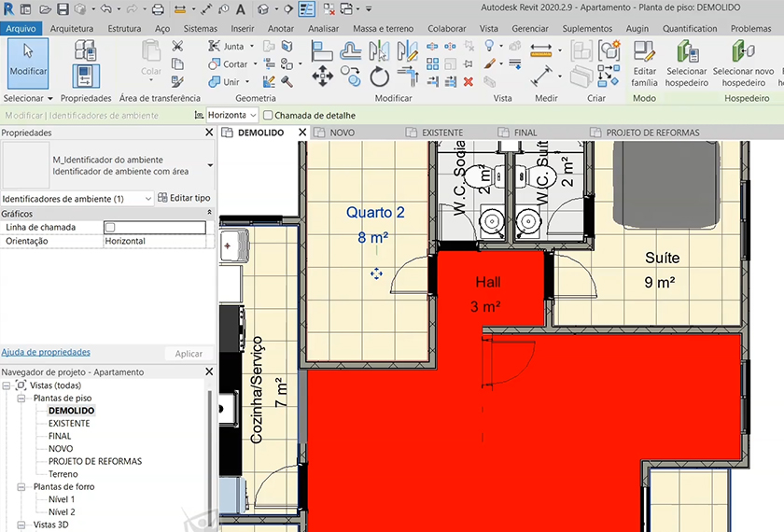Click the red Delete X icon
The height and width of the screenshot is (532, 784).
point(469,82)
